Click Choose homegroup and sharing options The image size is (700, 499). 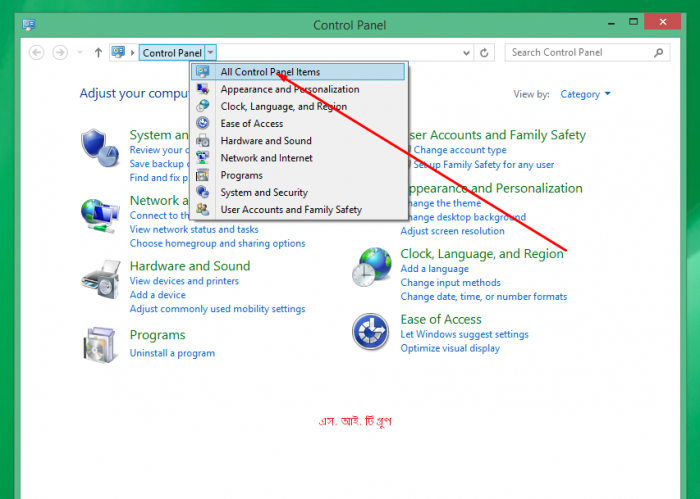[217, 243]
